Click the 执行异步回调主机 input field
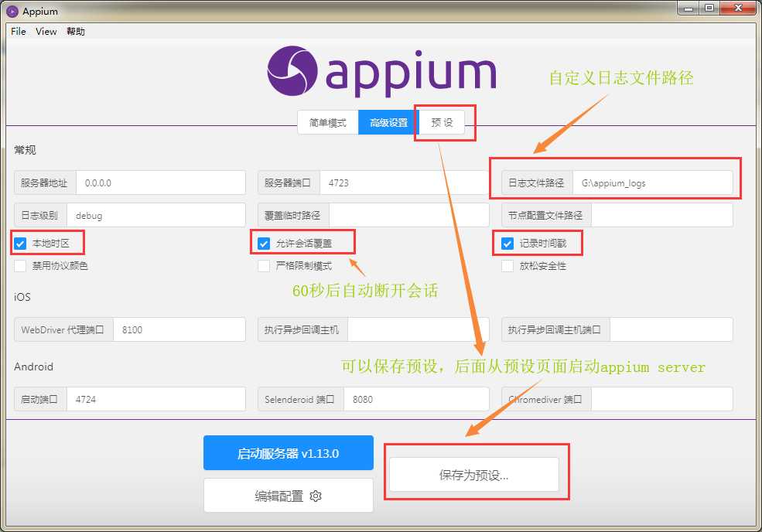The width and height of the screenshot is (762, 532). point(419,329)
